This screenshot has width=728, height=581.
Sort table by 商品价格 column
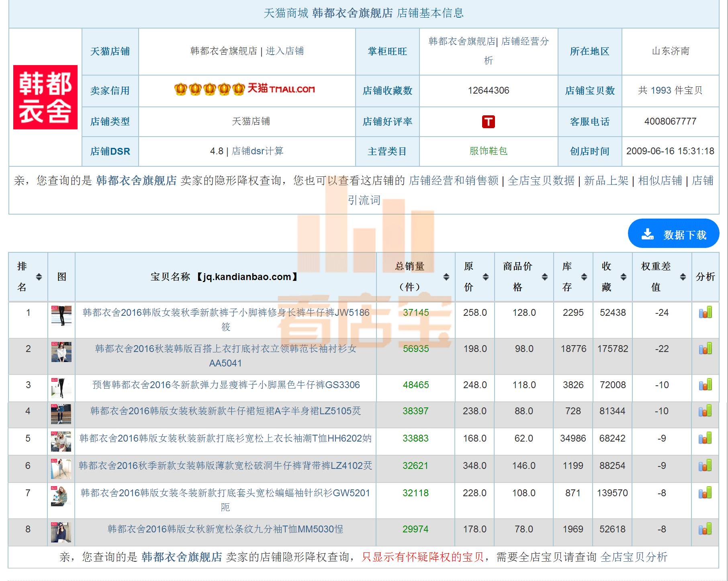point(545,277)
